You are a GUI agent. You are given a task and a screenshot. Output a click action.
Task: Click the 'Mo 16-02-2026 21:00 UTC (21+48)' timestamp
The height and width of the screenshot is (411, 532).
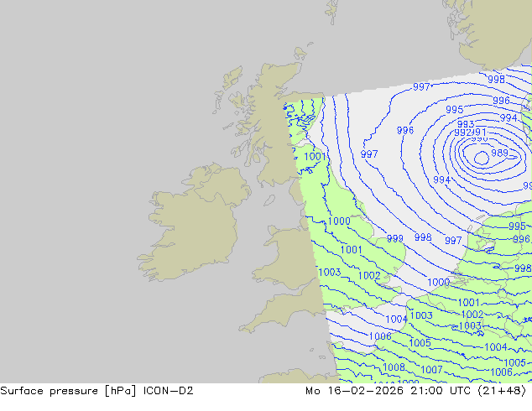click(x=415, y=391)
